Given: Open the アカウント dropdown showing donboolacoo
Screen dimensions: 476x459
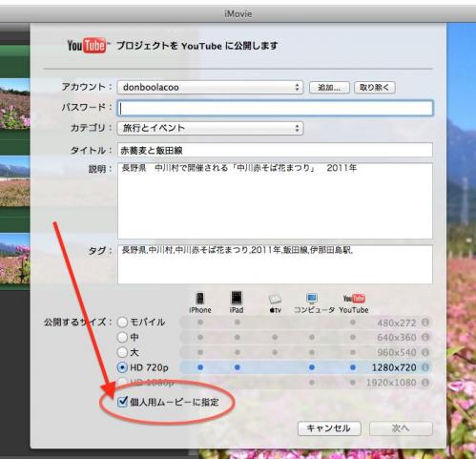Looking at the screenshot, I should click(x=210, y=87).
